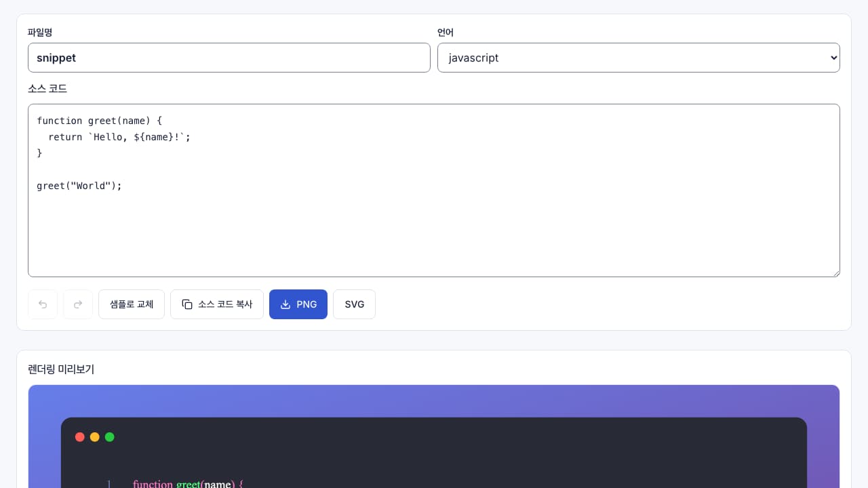
Task: Click the 샘플로 교체 button
Action: [132, 304]
